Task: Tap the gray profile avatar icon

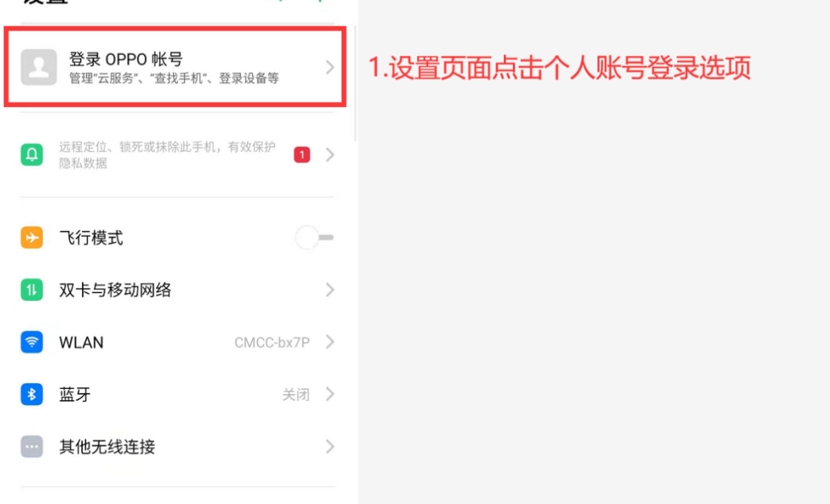Action: pos(39,68)
